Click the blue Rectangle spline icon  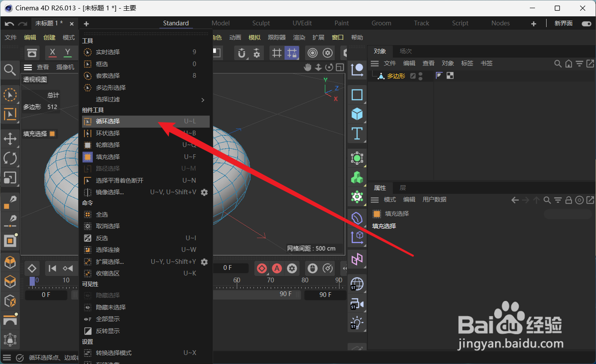point(357,95)
